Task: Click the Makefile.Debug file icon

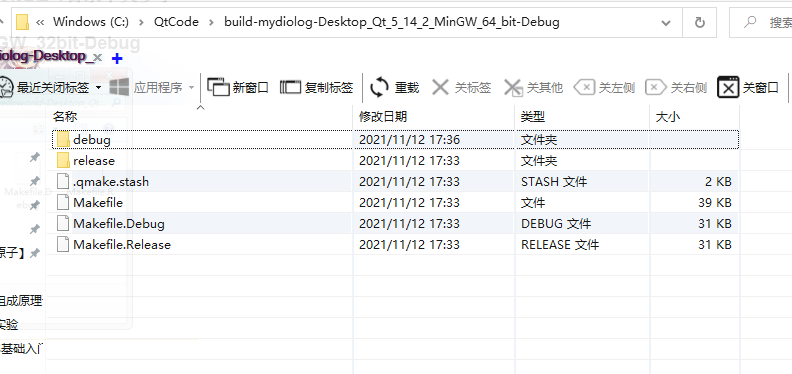Action: [63, 223]
